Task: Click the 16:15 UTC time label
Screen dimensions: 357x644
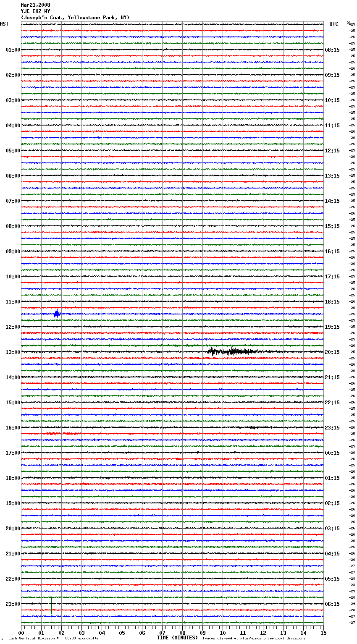Action: [332, 251]
